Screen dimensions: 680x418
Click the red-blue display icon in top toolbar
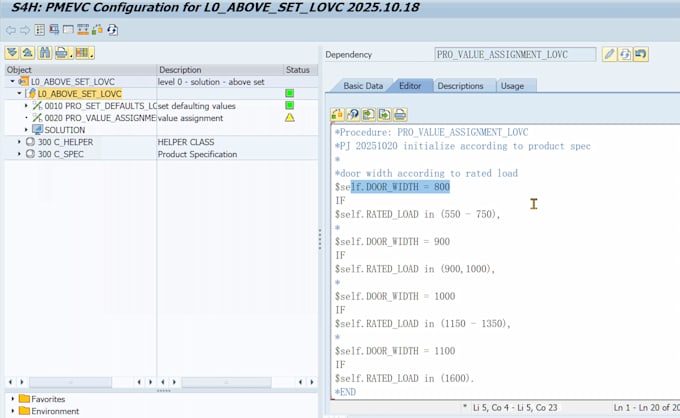(54, 30)
